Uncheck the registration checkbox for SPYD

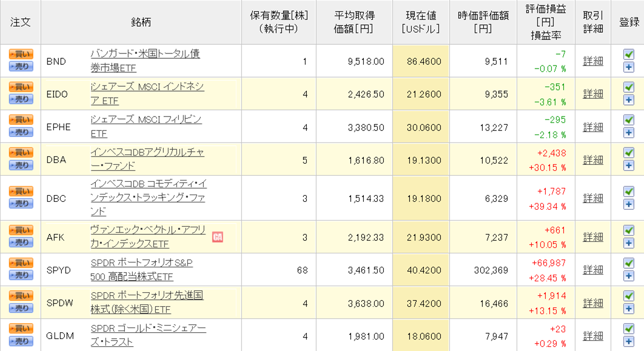tap(628, 263)
